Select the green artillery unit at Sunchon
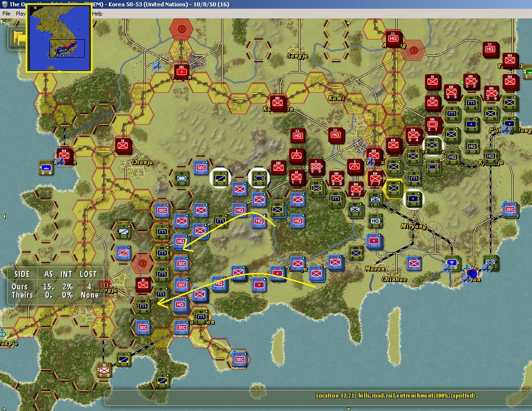Viewport: 532px width, 411px height. coord(201,316)
